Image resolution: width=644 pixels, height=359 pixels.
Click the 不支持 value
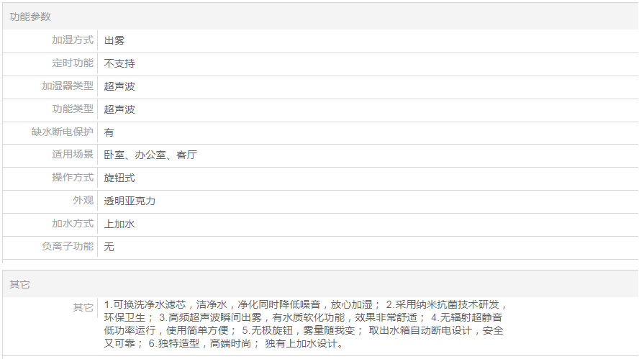[x=119, y=63]
